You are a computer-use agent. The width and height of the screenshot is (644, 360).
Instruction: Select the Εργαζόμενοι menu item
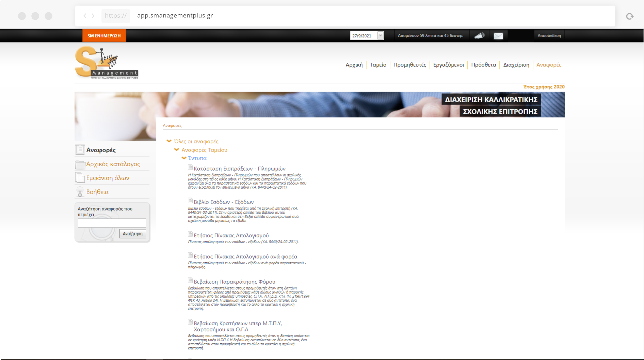pos(448,65)
